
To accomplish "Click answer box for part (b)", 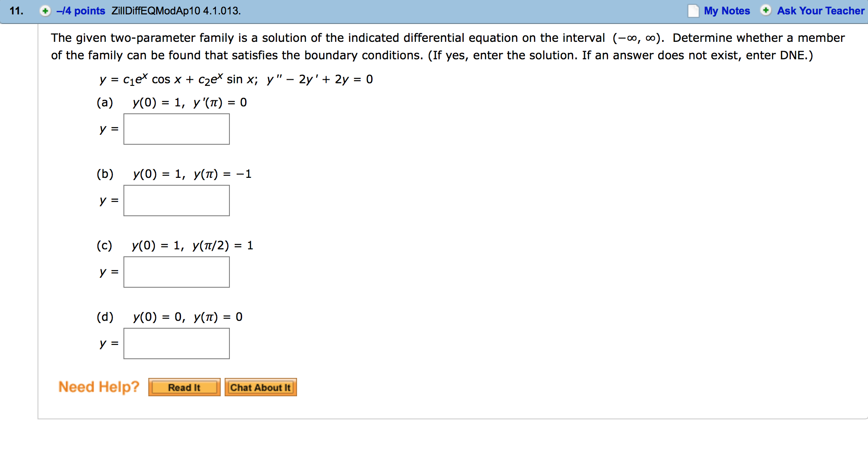I will point(177,201).
